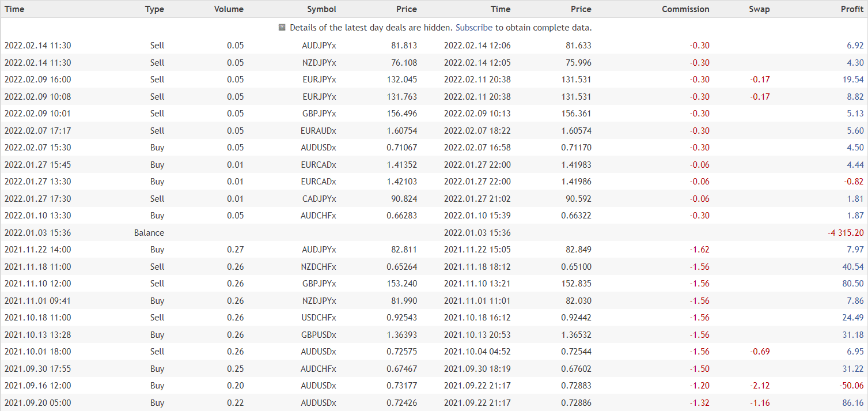Open the Subscribe link
The image size is (868, 411).
click(473, 28)
